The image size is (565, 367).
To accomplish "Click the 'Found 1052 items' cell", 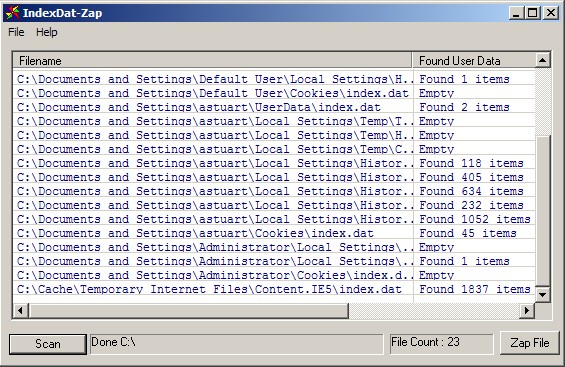I will pos(475,219).
